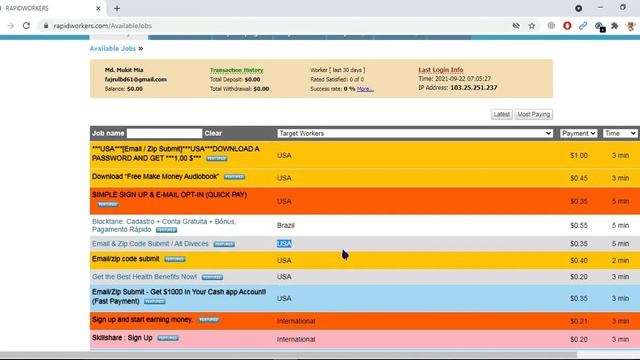Screen dimensions: 640x360
Task: Open the red Opera-style extension icon
Action: point(567,26)
